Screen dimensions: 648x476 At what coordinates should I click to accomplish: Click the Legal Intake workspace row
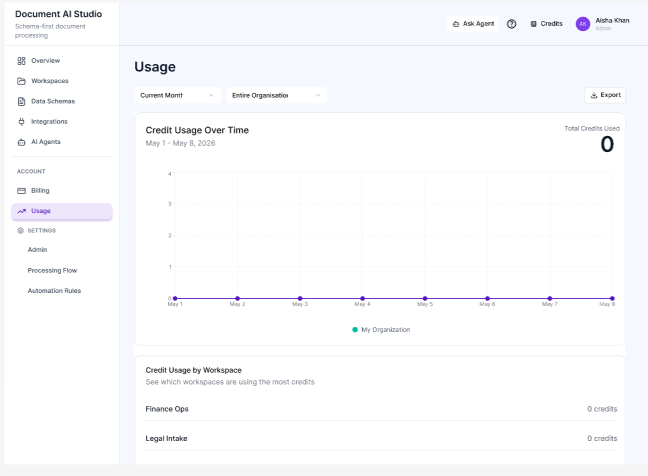[x=380, y=438]
